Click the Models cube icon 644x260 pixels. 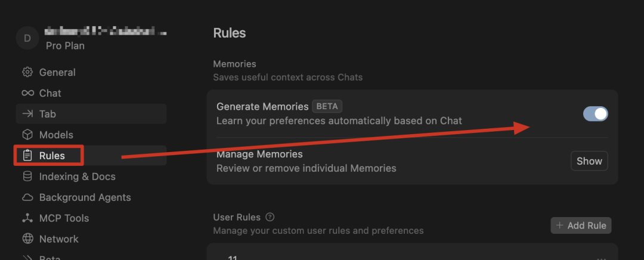click(27, 135)
